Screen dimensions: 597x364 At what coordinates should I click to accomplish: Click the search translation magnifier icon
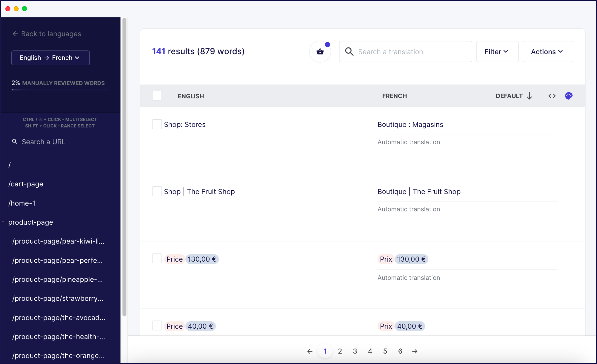click(x=349, y=51)
